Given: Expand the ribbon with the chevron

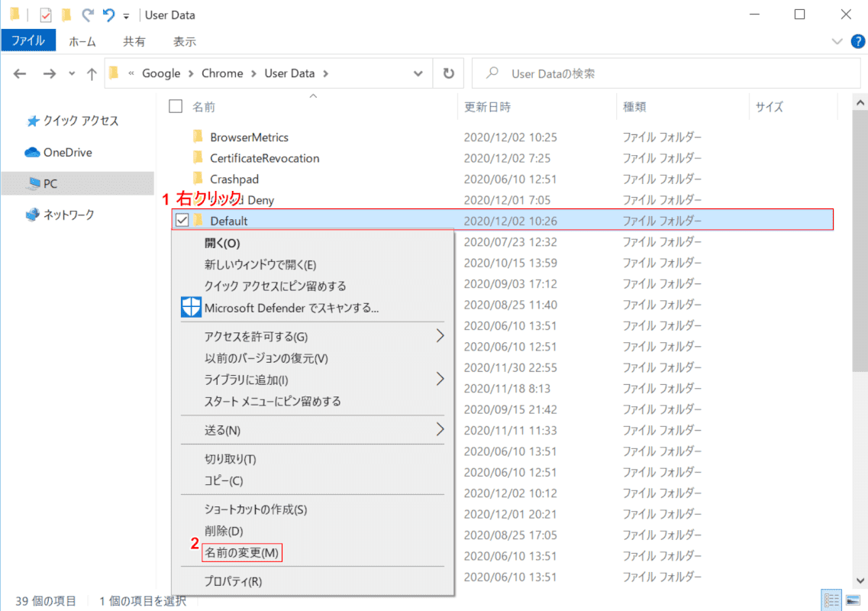Looking at the screenshot, I should pyautogui.click(x=837, y=41).
